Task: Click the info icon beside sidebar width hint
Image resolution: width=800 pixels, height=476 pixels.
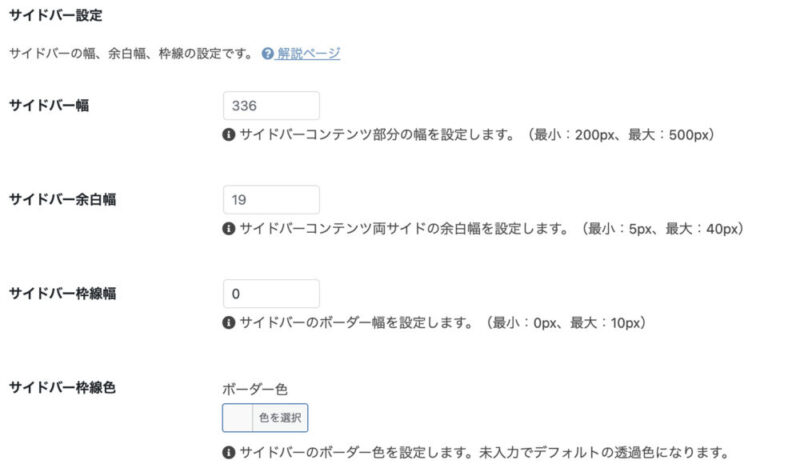Action: (x=229, y=135)
